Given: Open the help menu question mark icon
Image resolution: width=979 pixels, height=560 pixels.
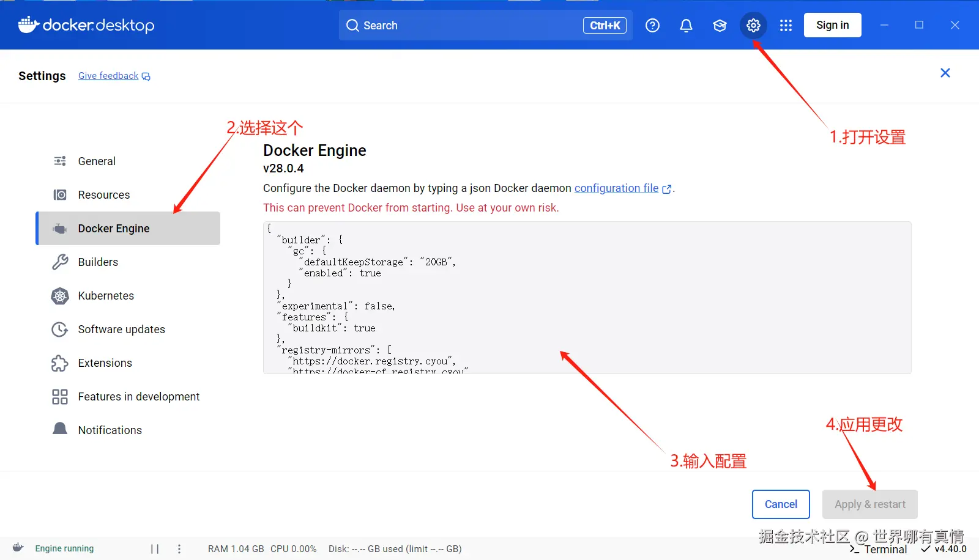Looking at the screenshot, I should click(x=653, y=25).
